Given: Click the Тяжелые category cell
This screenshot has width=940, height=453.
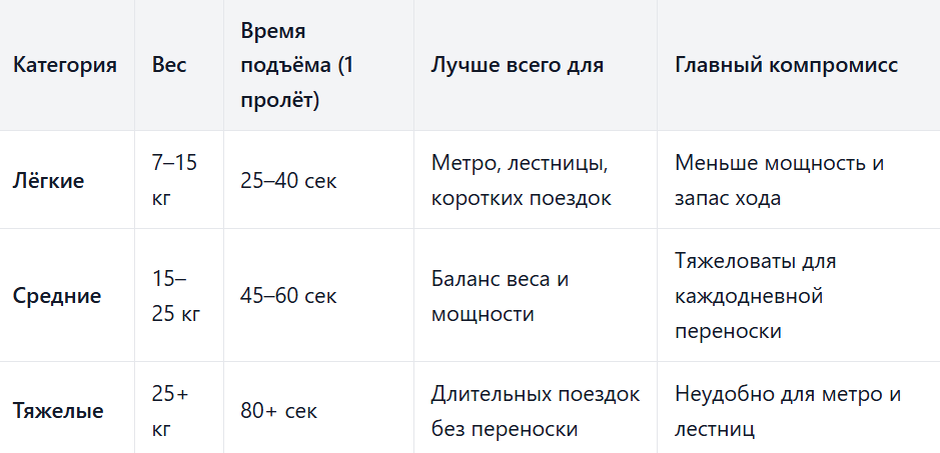Looking at the screenshot, I should tap(58, 411).
